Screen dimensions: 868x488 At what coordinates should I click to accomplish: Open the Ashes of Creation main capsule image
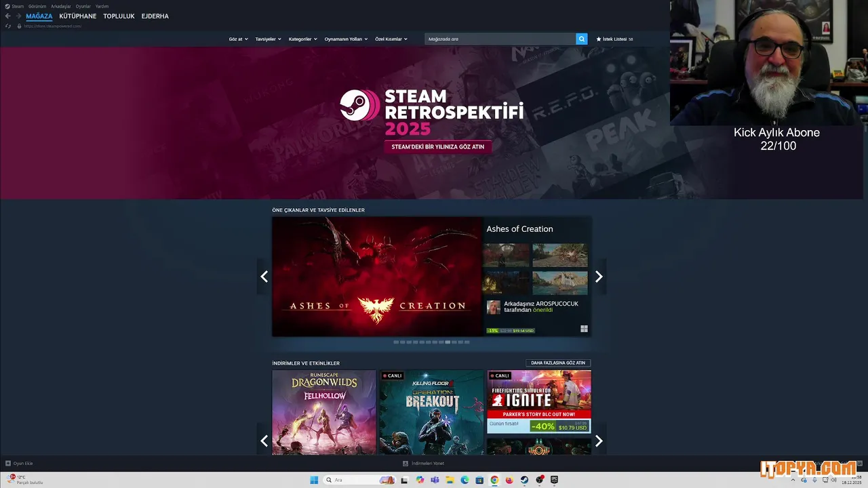pos(377,277)
